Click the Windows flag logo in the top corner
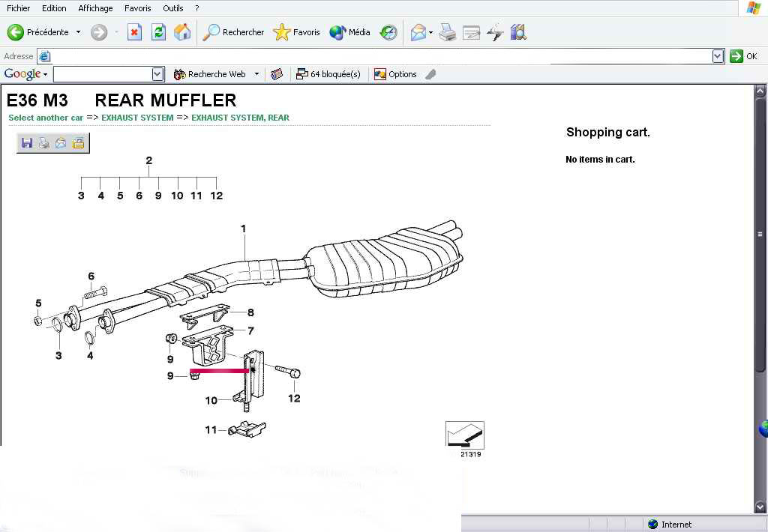Viewport: 768px width, 532px height. [x=753, y=8]
